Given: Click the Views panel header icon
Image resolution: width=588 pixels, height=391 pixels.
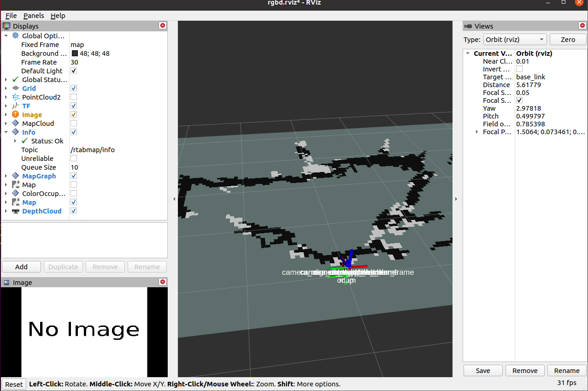Looking at the screenshot, I should (x=469, y=26).
